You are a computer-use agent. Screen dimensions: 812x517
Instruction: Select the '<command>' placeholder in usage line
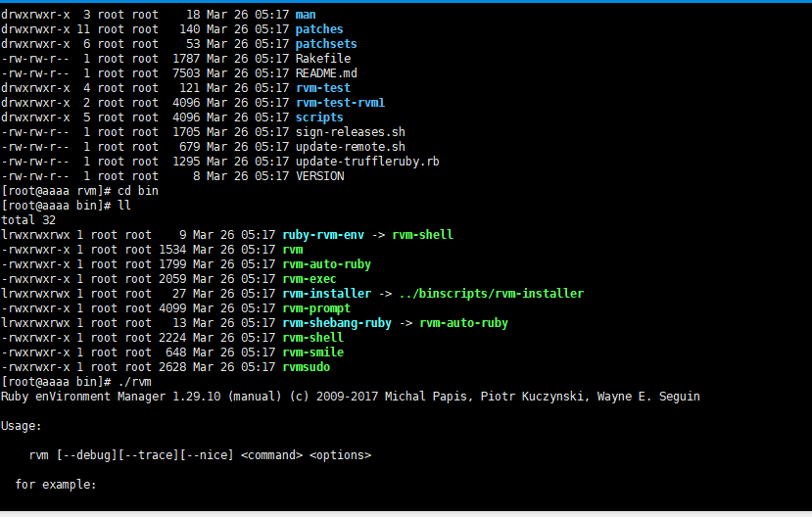[271, 455]
